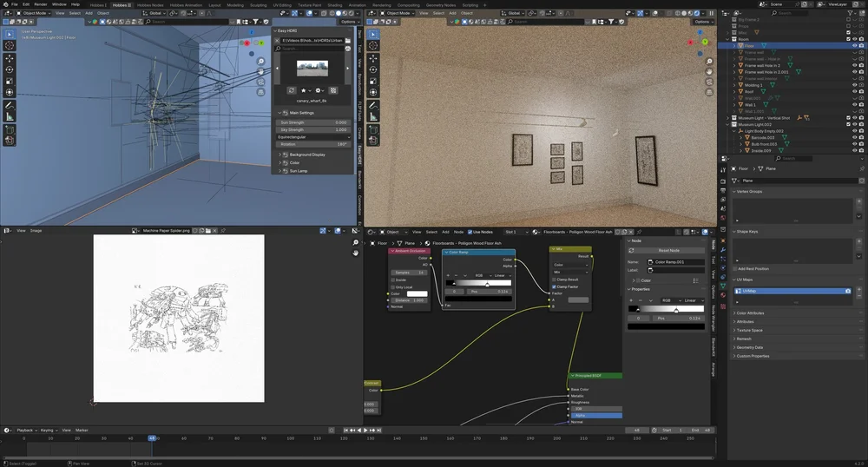Open the UV Editing workspace tab
868x467 pixels.
click(x=282, y=5)
